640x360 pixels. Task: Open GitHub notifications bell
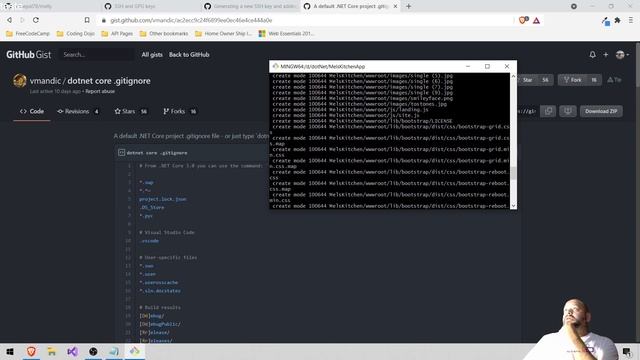click(x=592, y=54)
